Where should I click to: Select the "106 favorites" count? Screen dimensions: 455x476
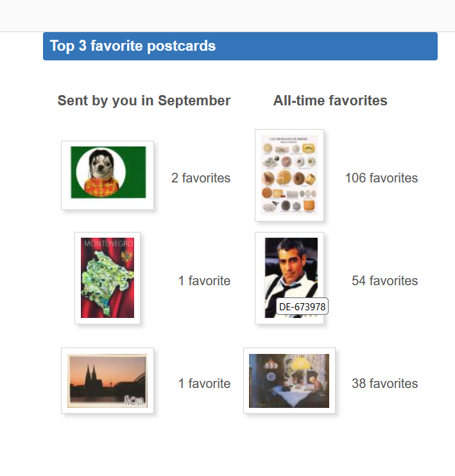click(x=381, y=178)
